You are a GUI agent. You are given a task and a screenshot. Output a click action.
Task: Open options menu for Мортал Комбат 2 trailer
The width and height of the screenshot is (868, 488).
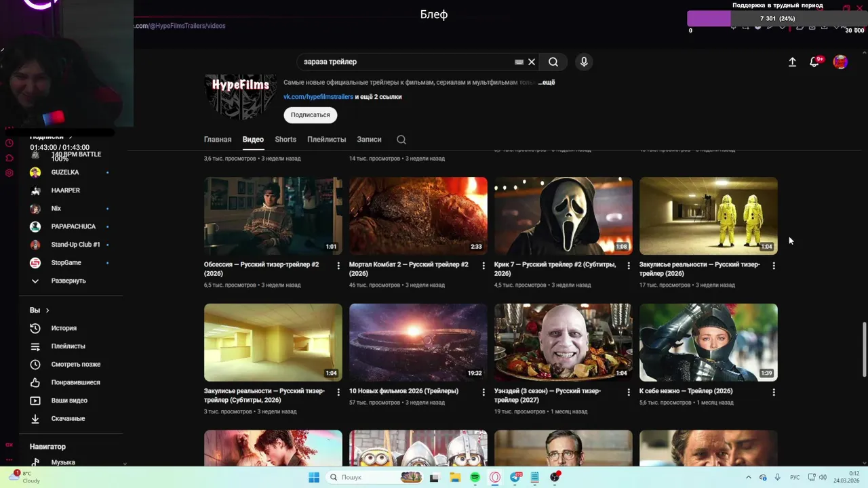tap(484, 266)
